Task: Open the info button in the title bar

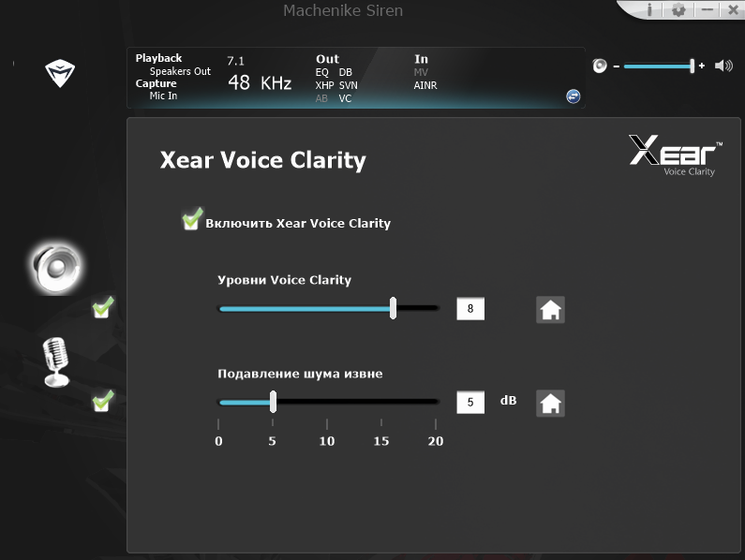Action: (x=649, y=9)
